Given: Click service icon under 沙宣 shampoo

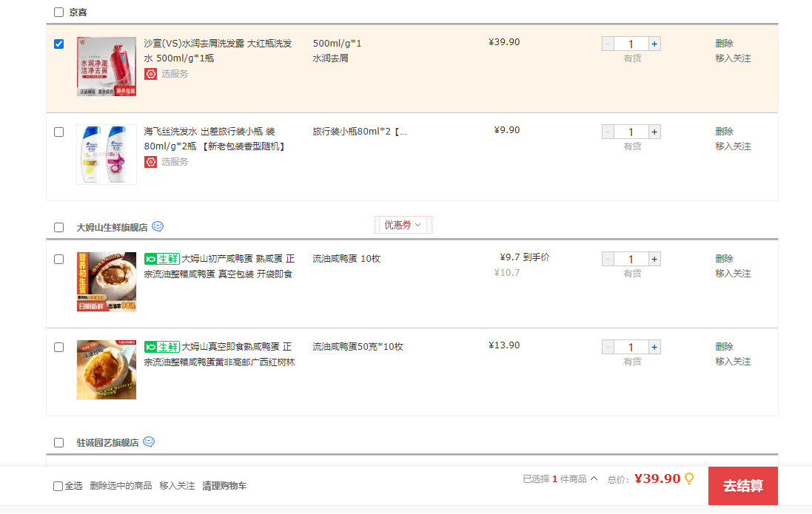Looking at the screenshot, I should coord(151,74).
